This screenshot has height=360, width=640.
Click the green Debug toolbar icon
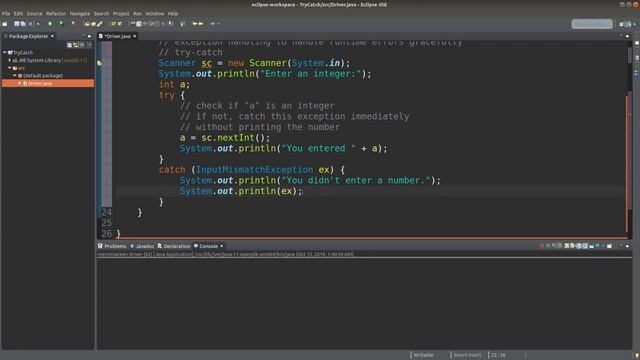click(x=50, y=24)
